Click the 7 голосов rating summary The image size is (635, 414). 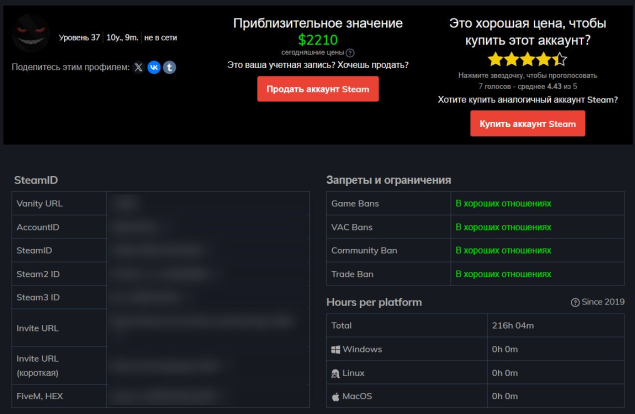(x=528, y=86)
